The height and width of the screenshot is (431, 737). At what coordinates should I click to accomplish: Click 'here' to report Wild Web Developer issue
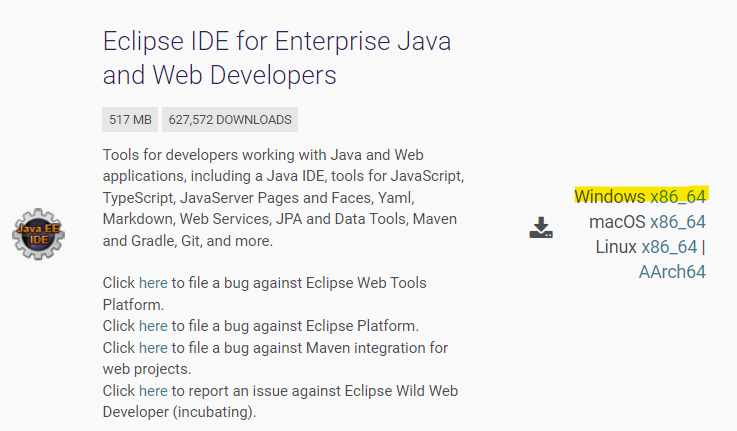tap(153, 391)
